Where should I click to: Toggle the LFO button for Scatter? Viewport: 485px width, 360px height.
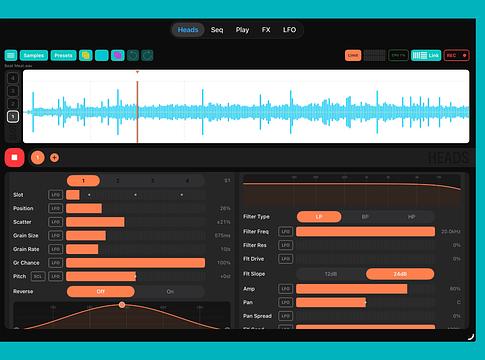click(55, 222)
